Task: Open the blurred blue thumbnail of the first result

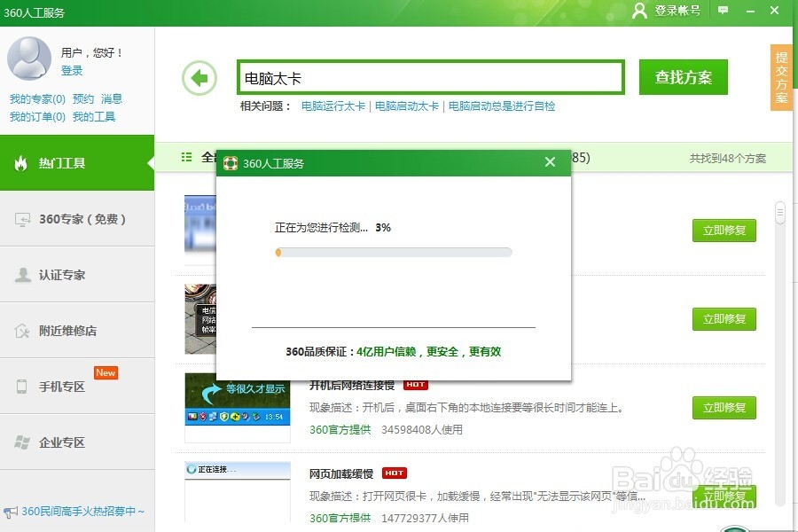Action: pyautogui.click(x=200, y=223)
